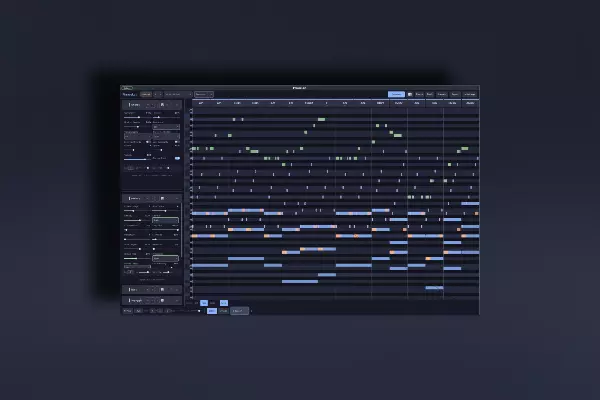Open the grey dropdown on the bottom transport bar

point(240,311)
